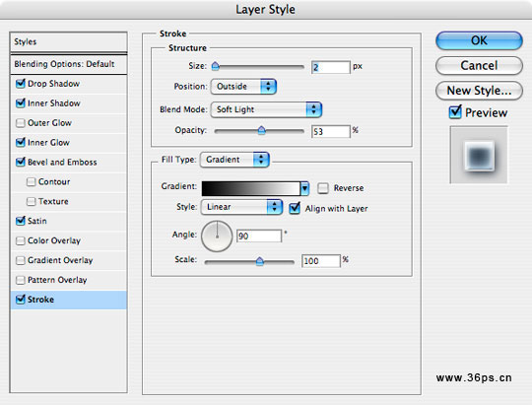Open the Blend Mode dropdown showing Soft Light
Image resolution: width=532 pixels, height=405 pixels.
click(x=266, y=109)
